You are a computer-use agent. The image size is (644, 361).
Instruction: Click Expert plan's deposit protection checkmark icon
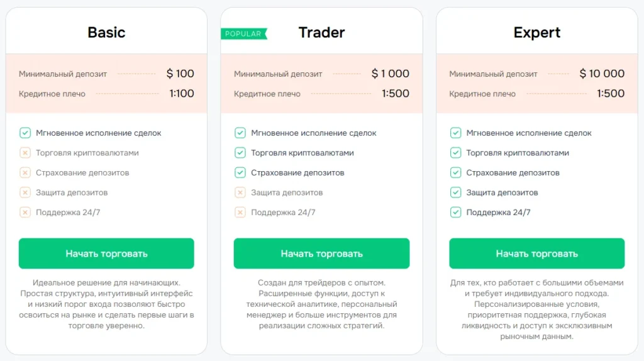pos(456,192)
